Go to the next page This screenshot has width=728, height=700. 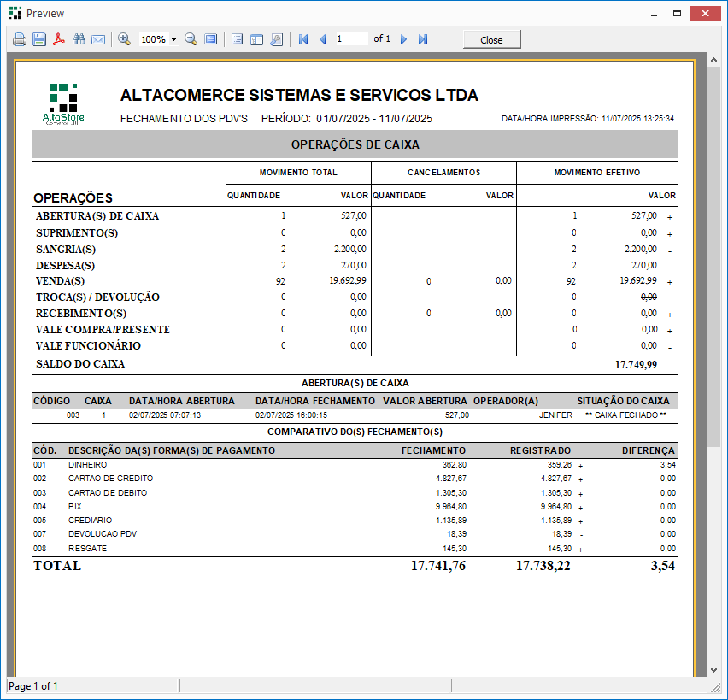point(403,39)
